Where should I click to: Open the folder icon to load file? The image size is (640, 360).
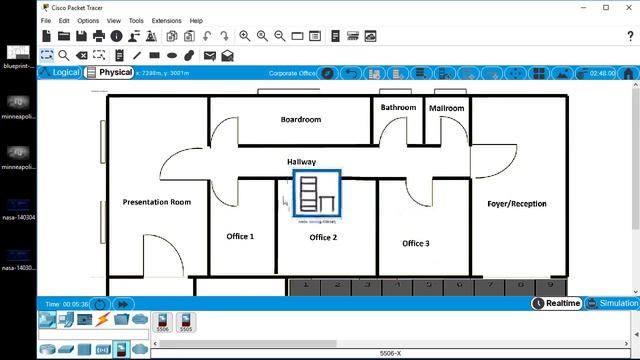pos(64,36)
